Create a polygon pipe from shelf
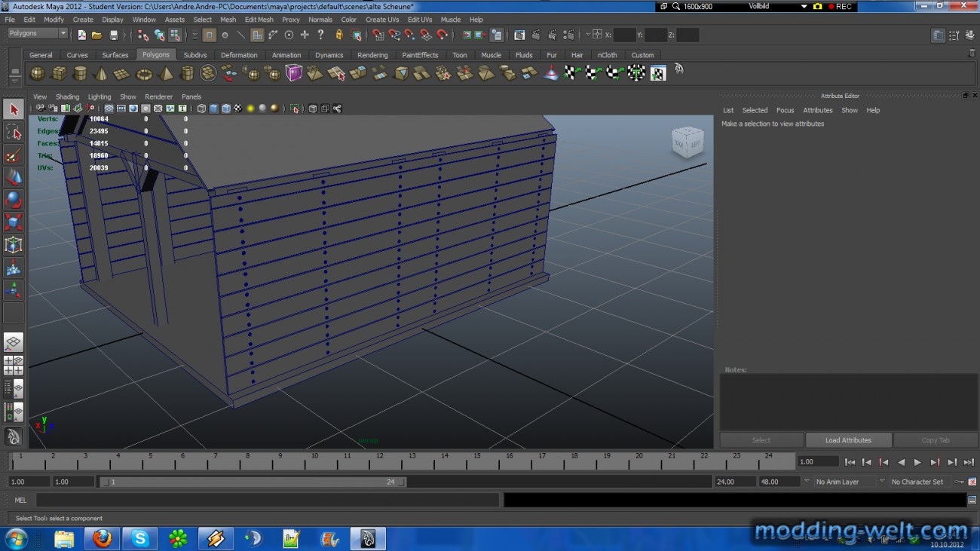The height and width of the screenshot is (551, 980). coord(187,73)
